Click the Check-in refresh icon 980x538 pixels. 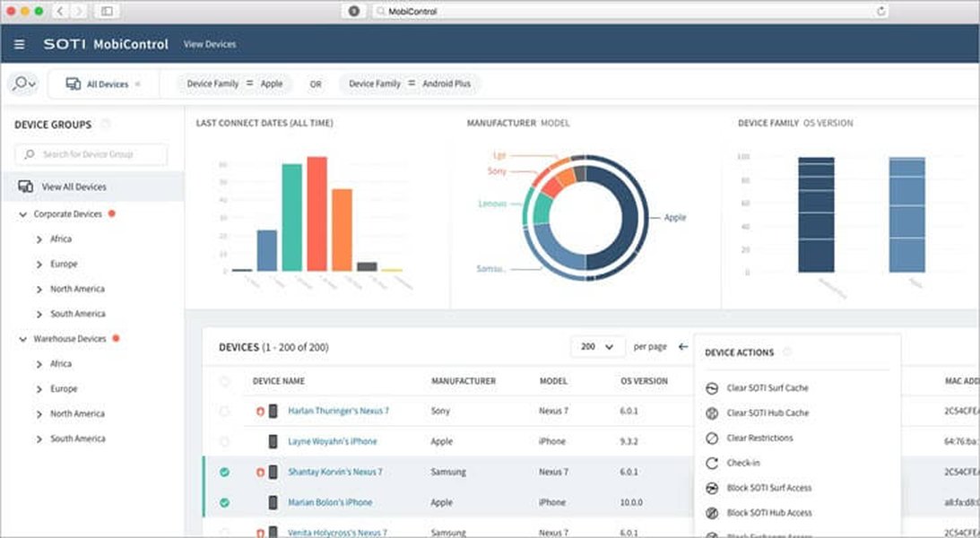[x=712, y=463]
